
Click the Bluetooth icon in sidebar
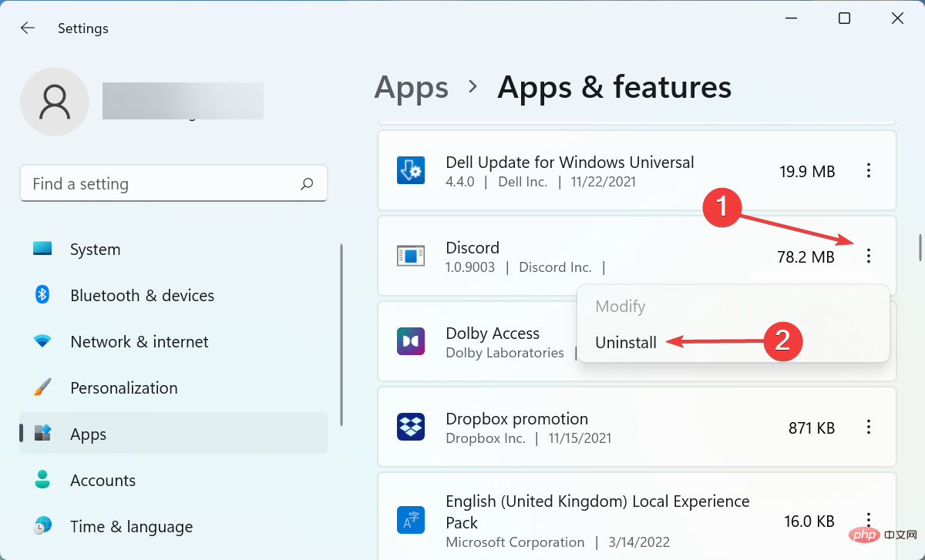click(x=42, y=295)
